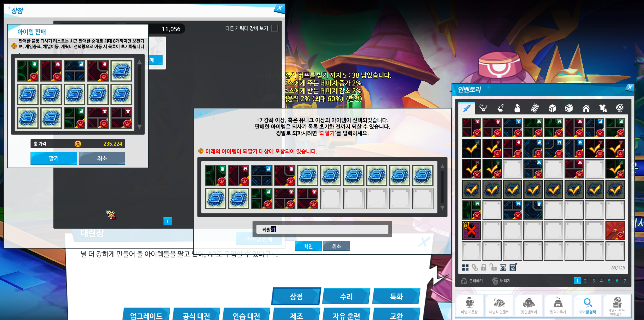Click the closed padlock icon in inventory
644x320 pixels.
click(484, 268)
